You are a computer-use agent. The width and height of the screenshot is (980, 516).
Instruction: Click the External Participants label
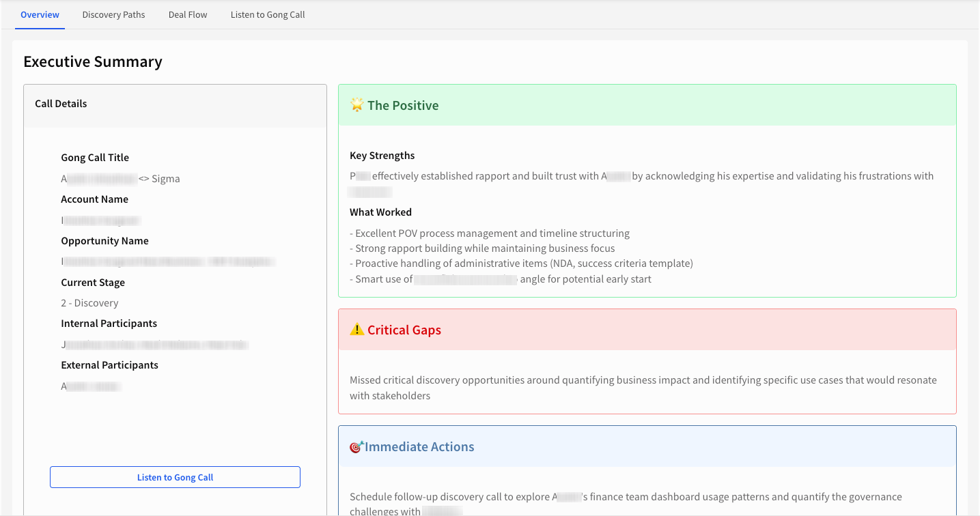pos(109,365)
